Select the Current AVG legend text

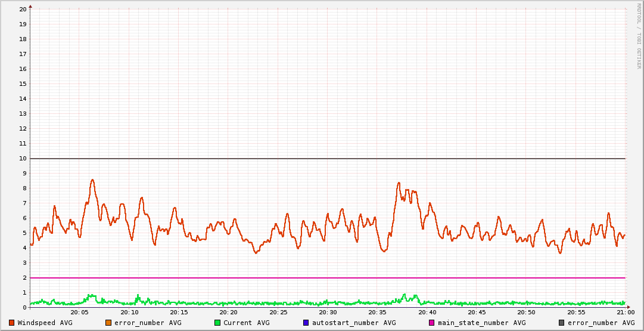pos(246,323)
